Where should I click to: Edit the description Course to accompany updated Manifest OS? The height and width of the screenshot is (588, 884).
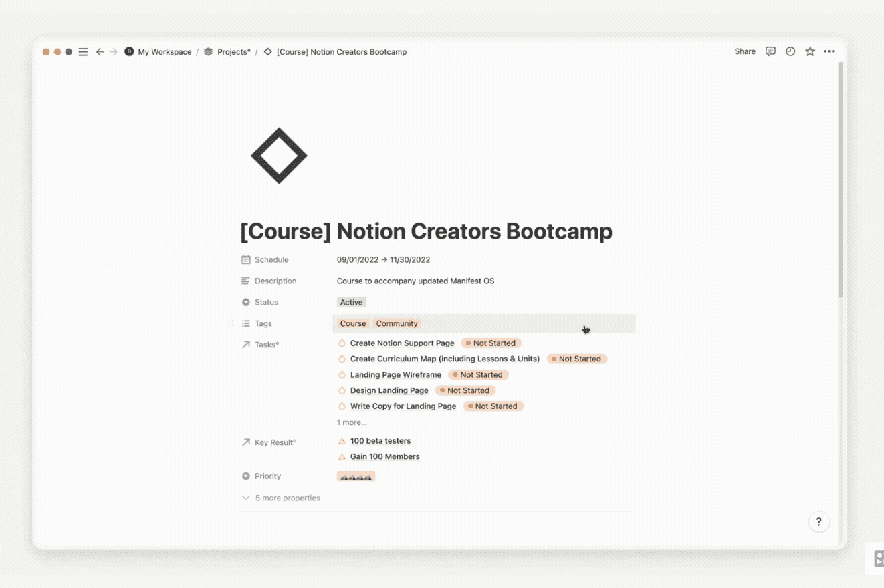415,281
